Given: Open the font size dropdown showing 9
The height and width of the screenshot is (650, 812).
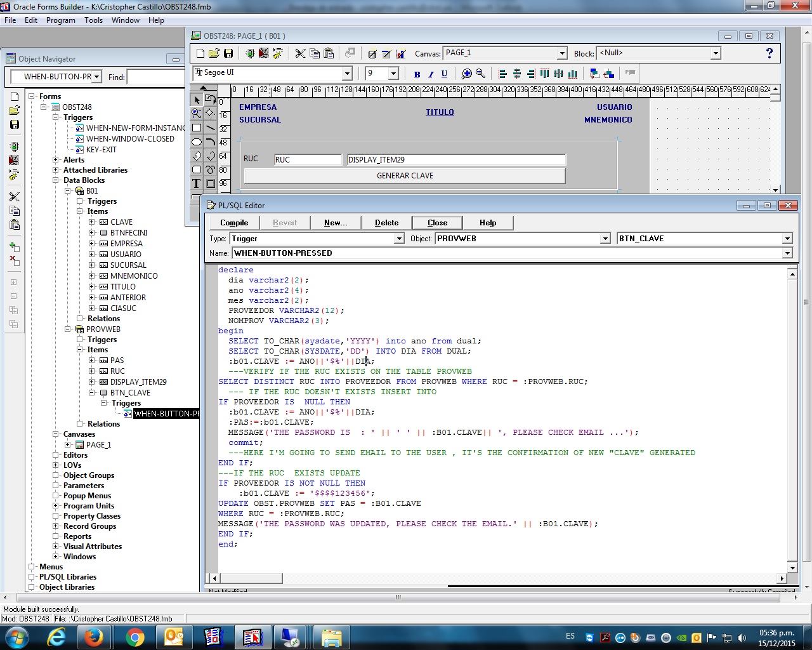Looking at the screenshot, I should [x=393, y=74].
